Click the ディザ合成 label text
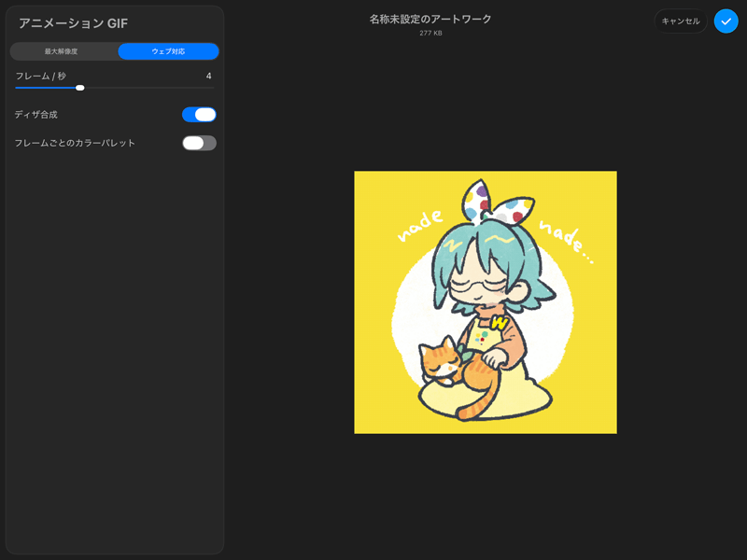The width and height of the screenshot is (747, 560). point(36,115)
